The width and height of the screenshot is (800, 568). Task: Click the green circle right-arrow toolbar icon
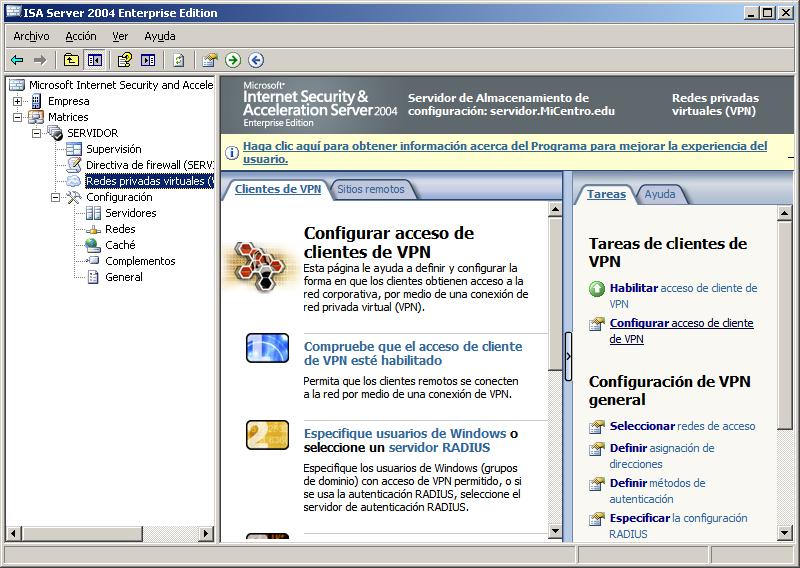(233, 60)
